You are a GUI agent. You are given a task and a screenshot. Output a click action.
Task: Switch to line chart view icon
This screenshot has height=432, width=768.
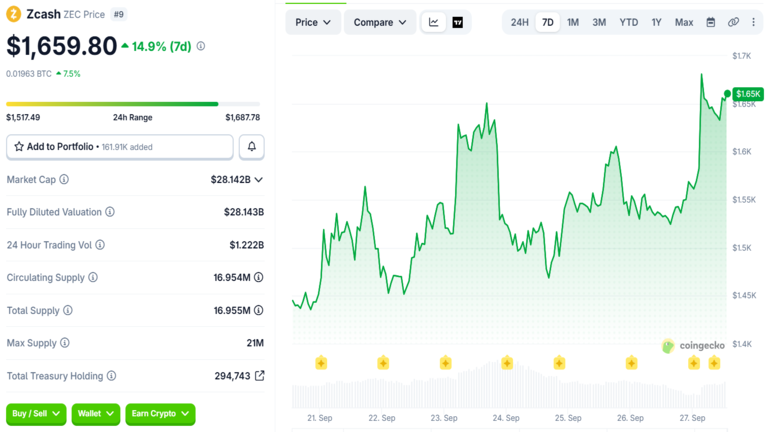(x=433, y=22)
